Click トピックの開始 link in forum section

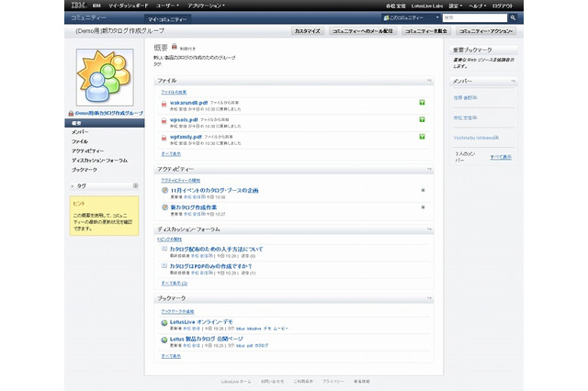pos(169,240)
